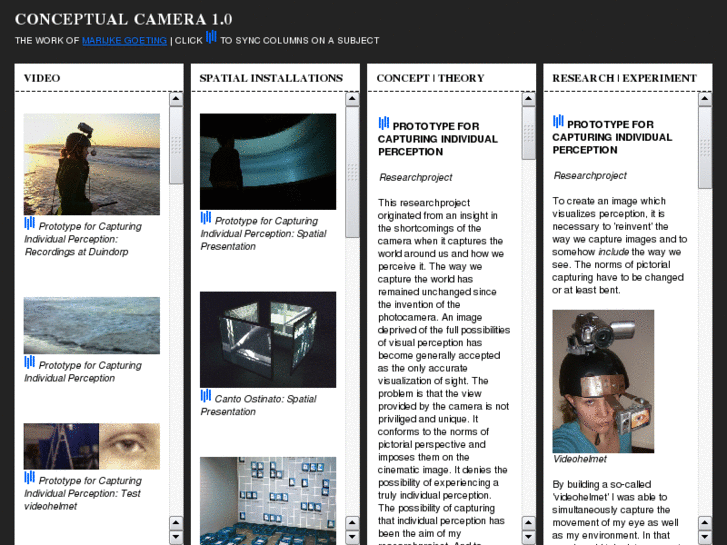727x545 pixels.
Task: Open the Marijke Goeting link
Action: [125, 41]
